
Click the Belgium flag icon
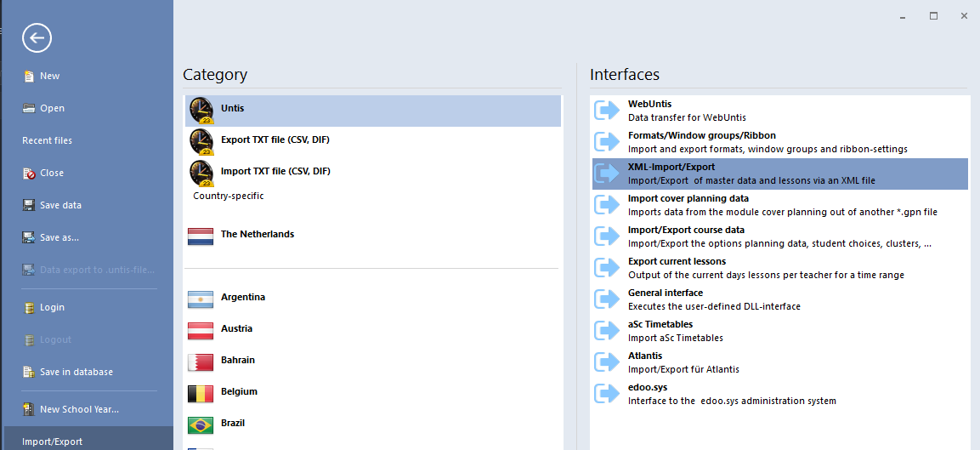click(x=201, y=394)
